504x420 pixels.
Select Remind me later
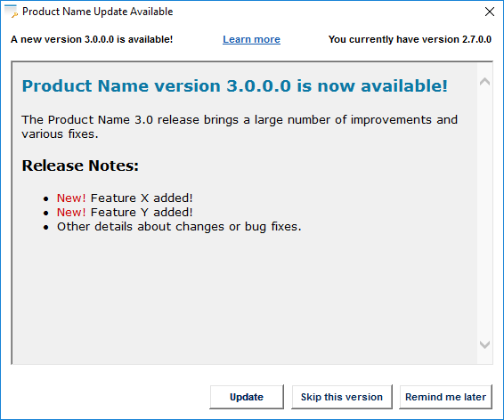coord(445,397)
